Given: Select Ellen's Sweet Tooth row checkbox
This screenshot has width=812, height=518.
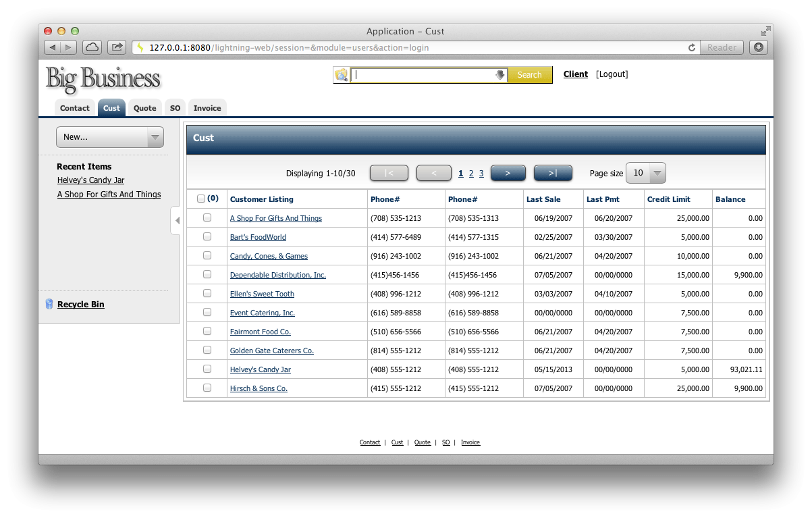Looking at the screenshot, I should pyautogui.click(x=207, y=293).
